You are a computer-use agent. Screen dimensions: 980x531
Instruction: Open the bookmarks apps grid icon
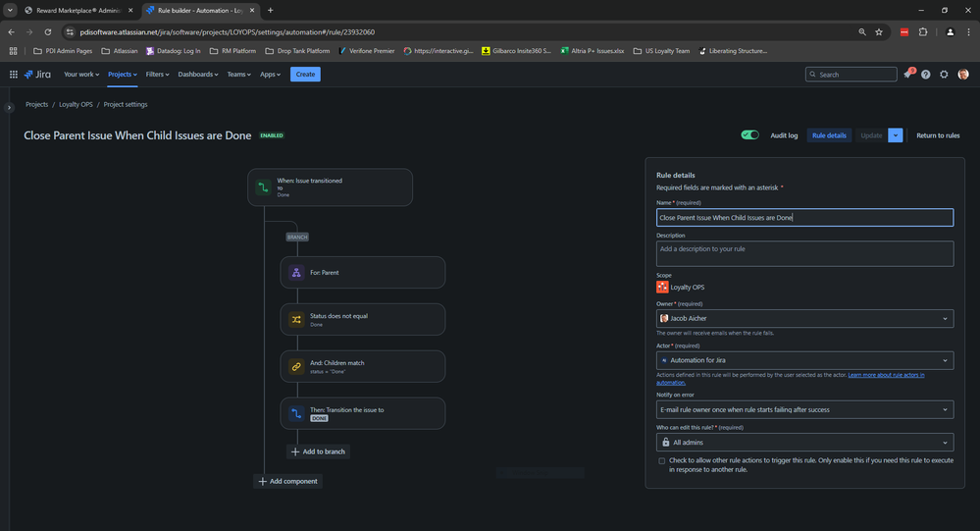[13, 51]
